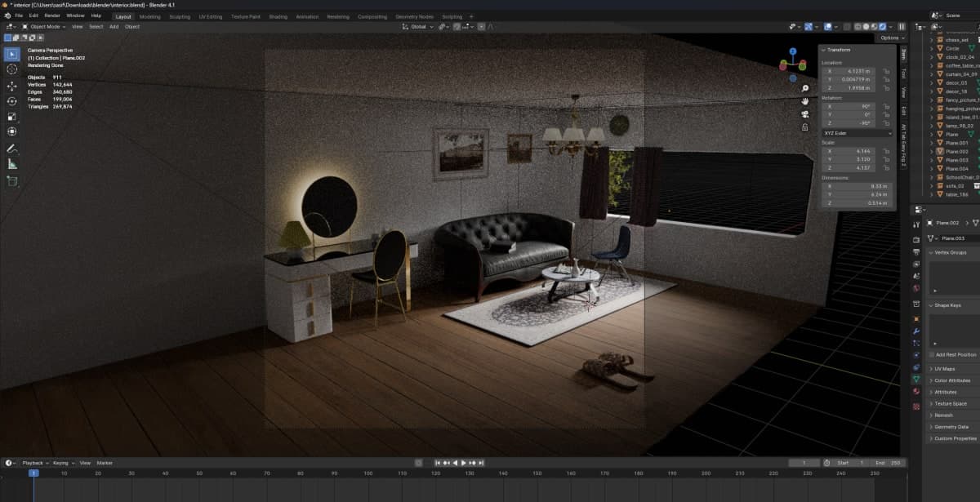
Task: Toggle lock for Location X
Action: [886, 71]
